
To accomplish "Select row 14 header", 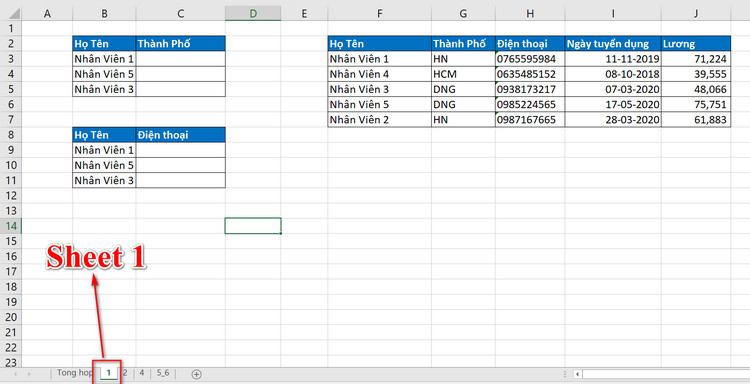I will tap(11, 226).
